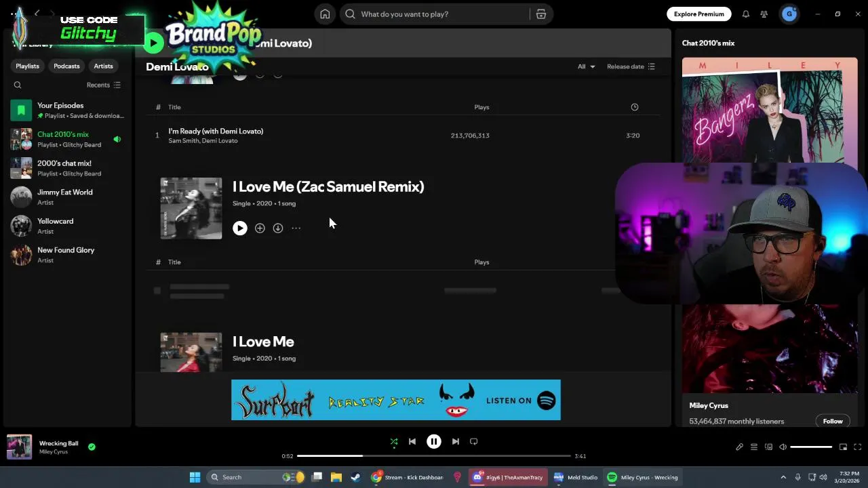Click the Windows taskbar Search box

coord(257,477)
